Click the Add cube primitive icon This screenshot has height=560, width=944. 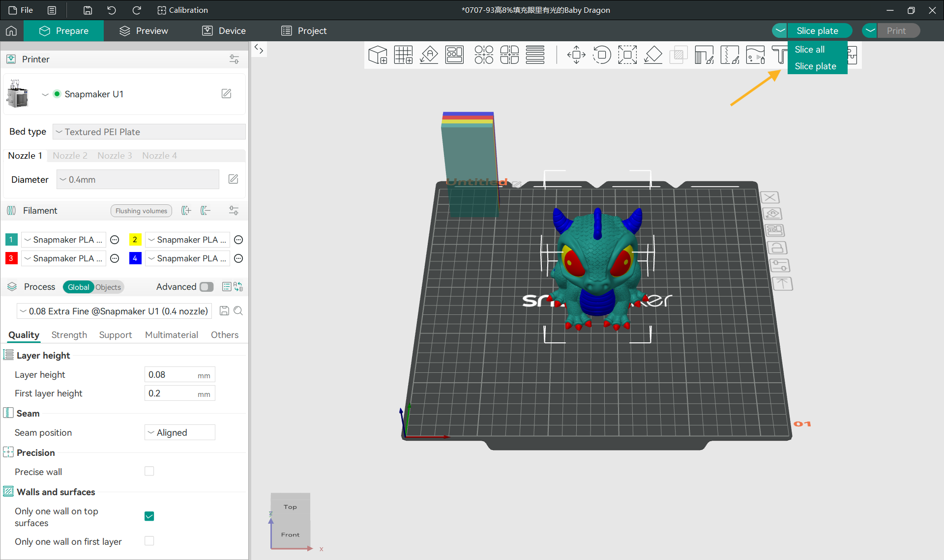tap(378, 55)
